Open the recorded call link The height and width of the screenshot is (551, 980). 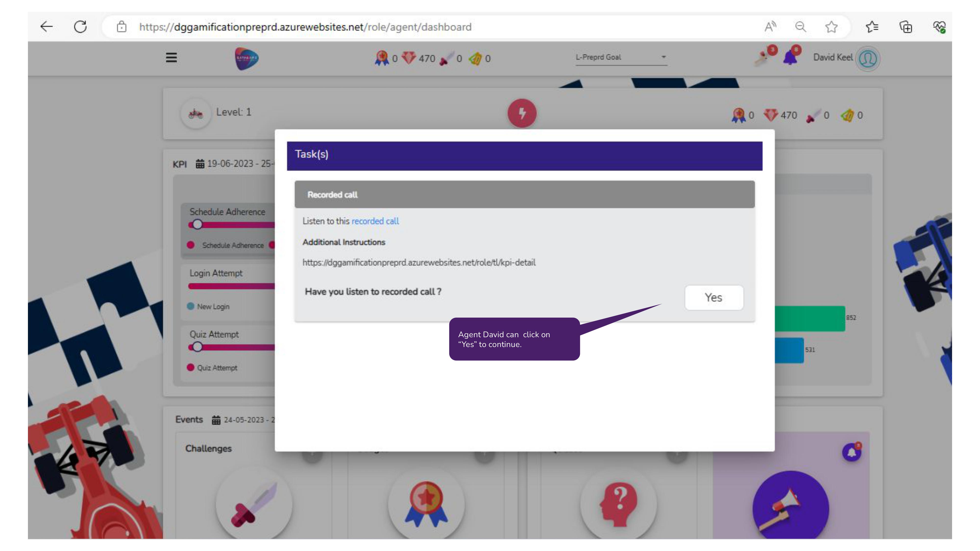coord(375,221)
